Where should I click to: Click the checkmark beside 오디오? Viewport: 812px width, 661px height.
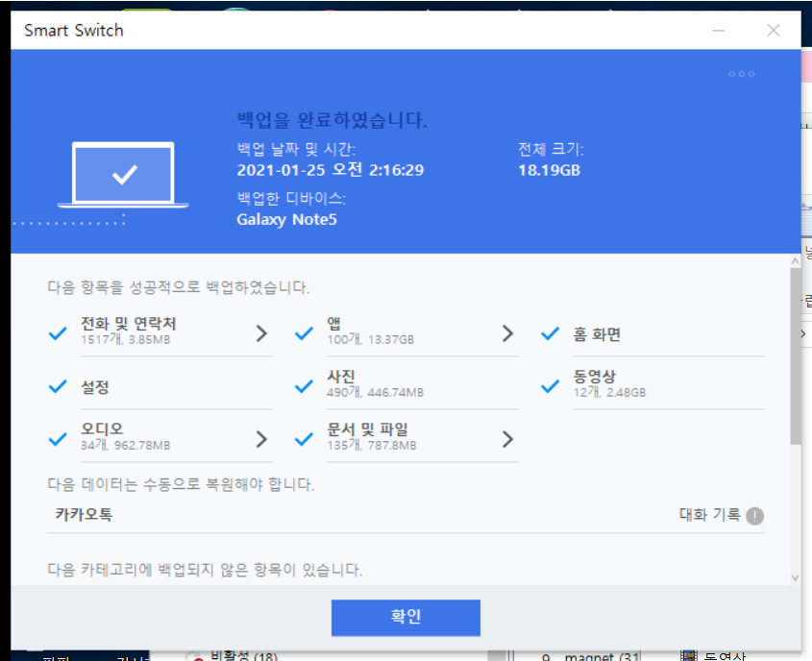(x=58, y=439)
